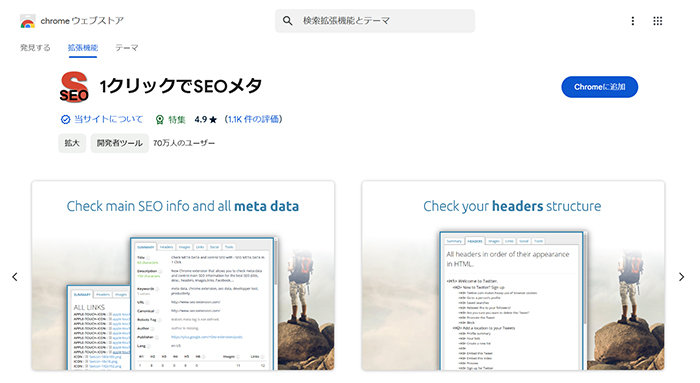Click the 拡大 category chip
This screenshot has height=383, width=700.
[72, 143]
